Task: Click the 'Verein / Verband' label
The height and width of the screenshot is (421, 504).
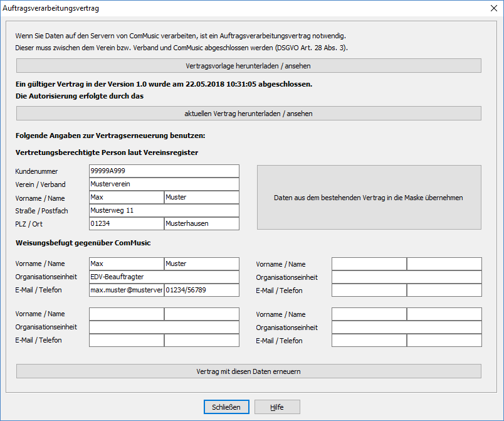Action: pos(40,184)
